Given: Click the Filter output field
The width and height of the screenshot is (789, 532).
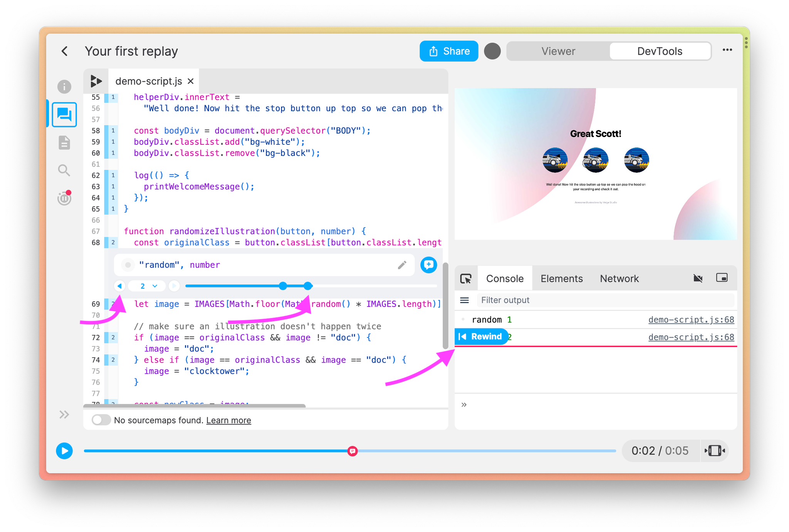Looking at the screenshot, I should point(606,300).
